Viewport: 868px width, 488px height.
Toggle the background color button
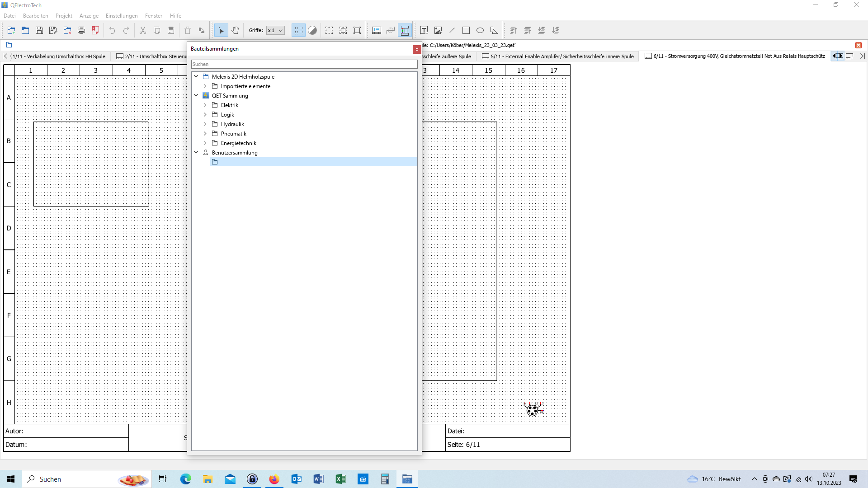coord(312,30)
